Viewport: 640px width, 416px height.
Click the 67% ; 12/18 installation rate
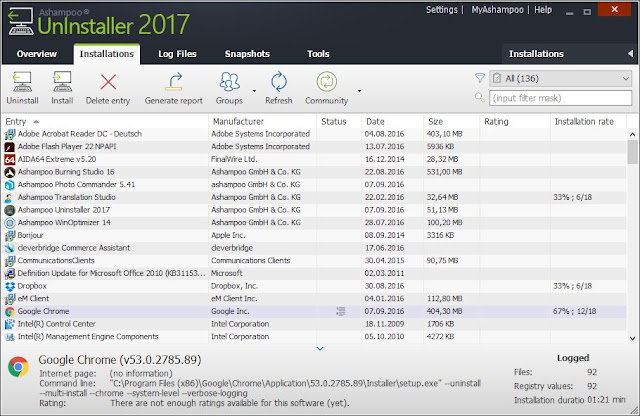pyautogui.click(x=574, y=311)
